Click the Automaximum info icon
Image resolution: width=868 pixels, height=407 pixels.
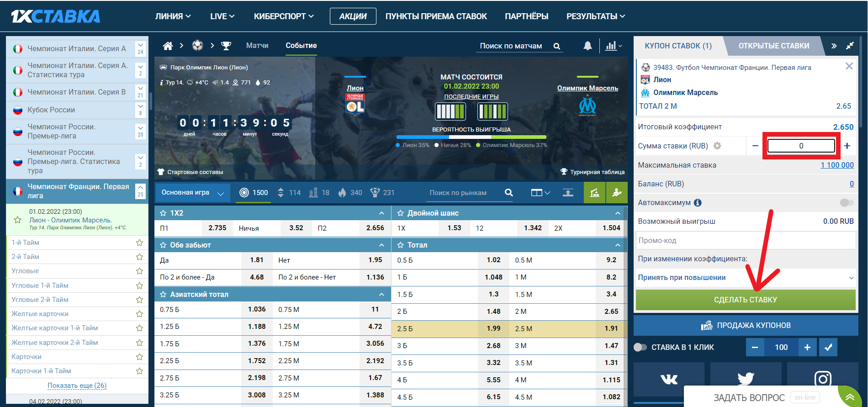click(698, 203)
